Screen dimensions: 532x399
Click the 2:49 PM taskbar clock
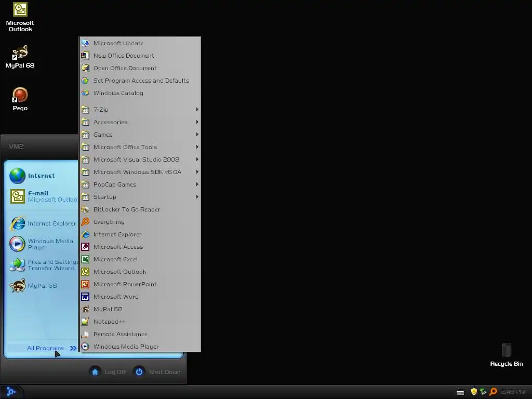pyautogui.click(x=513, y=392)
